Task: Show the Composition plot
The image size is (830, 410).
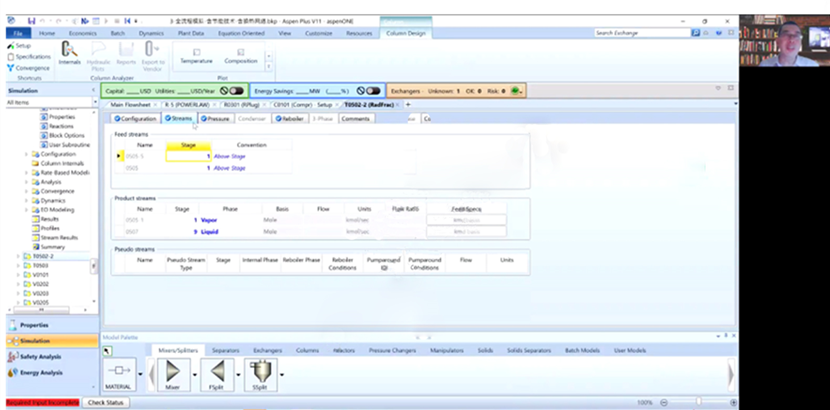Action: 240,56
